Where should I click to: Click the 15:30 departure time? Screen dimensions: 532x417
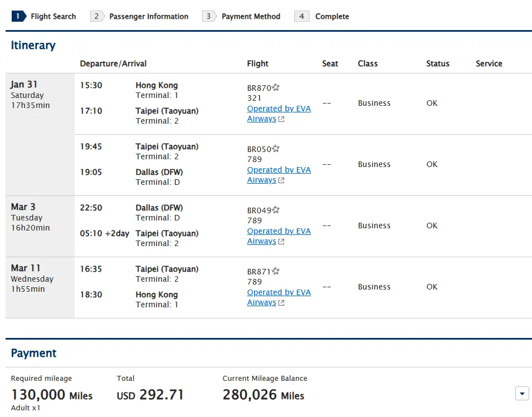click(x=91, y=85)
